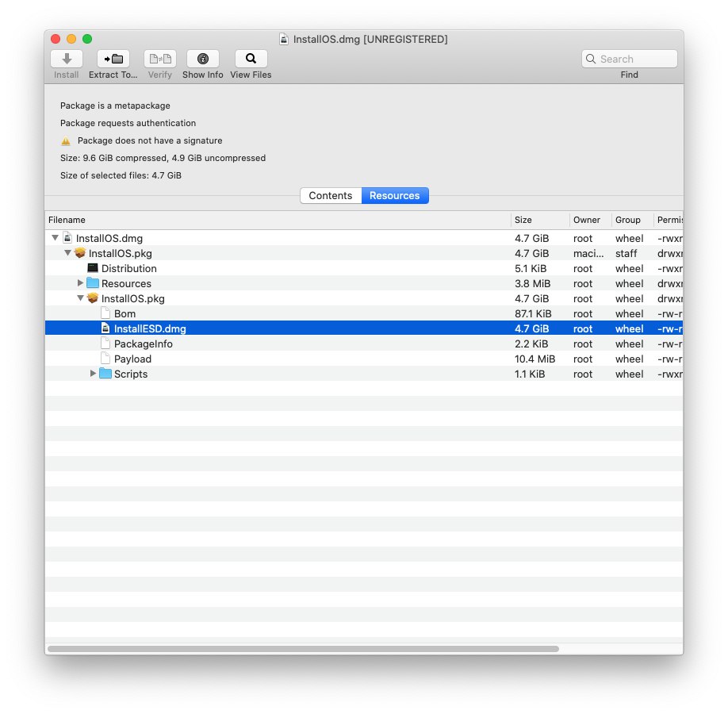This screenshot has width=728, height=714.
Task: Sort by the Owner column header
Action: click(x=591, y=220)
